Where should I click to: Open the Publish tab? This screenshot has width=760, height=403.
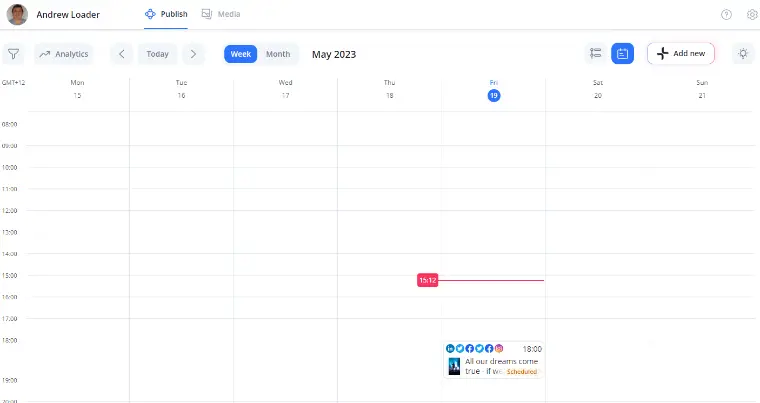tap(166, 15)
